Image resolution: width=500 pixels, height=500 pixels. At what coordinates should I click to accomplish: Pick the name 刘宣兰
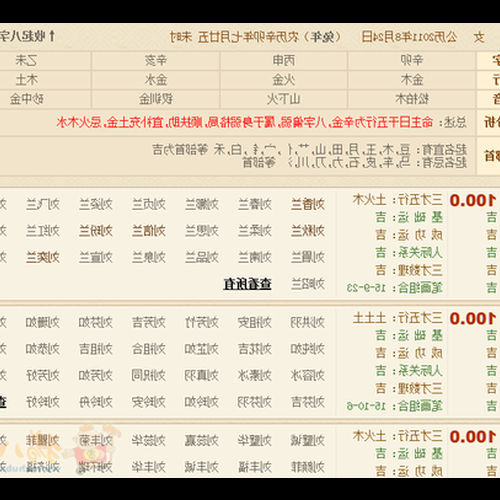[96, 257]
